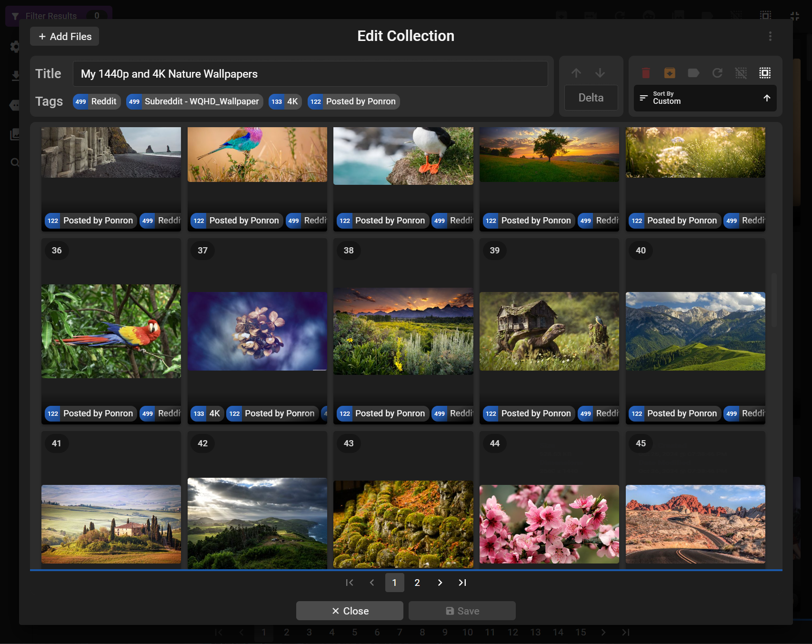Go to previous page in collection pager

click(372, 583)
